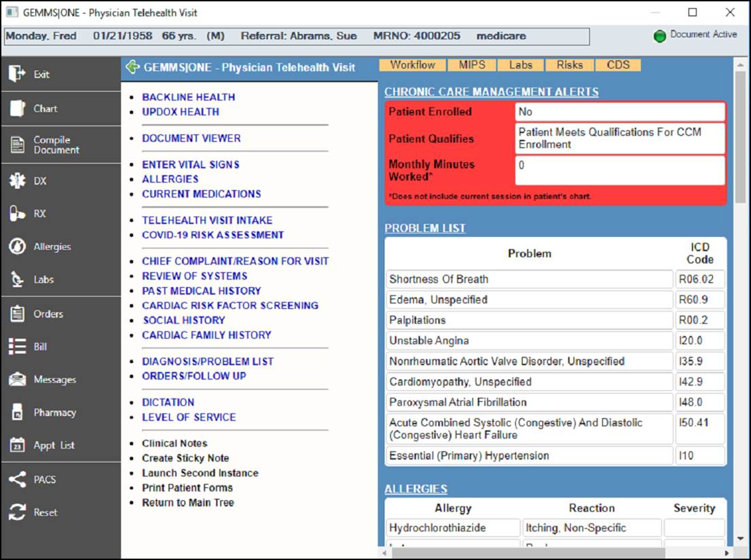
Task: Click the Document Active green status indicator
Action: click(x=659, y=37)
